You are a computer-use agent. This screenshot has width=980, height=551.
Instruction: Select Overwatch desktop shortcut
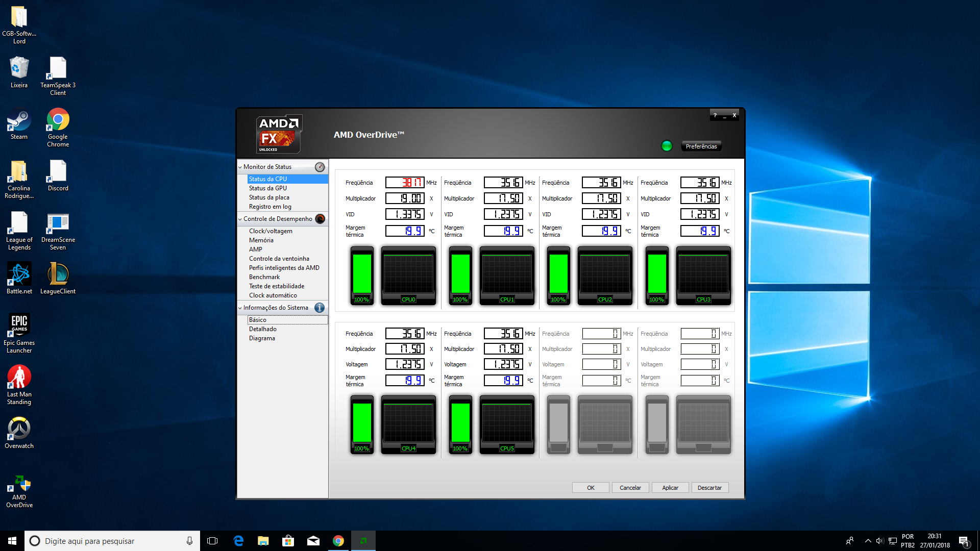pyautogui.click(x=19, y=433)
